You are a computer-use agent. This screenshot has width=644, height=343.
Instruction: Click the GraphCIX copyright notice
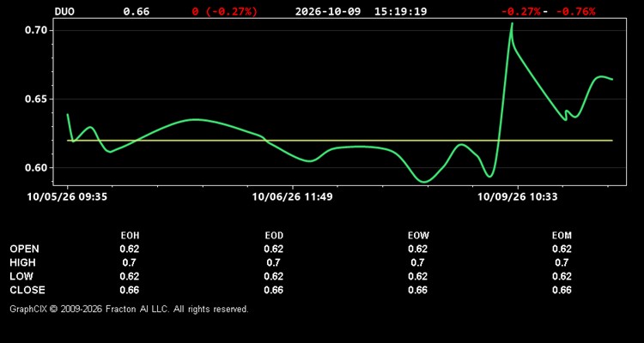[x=129, y=309]
